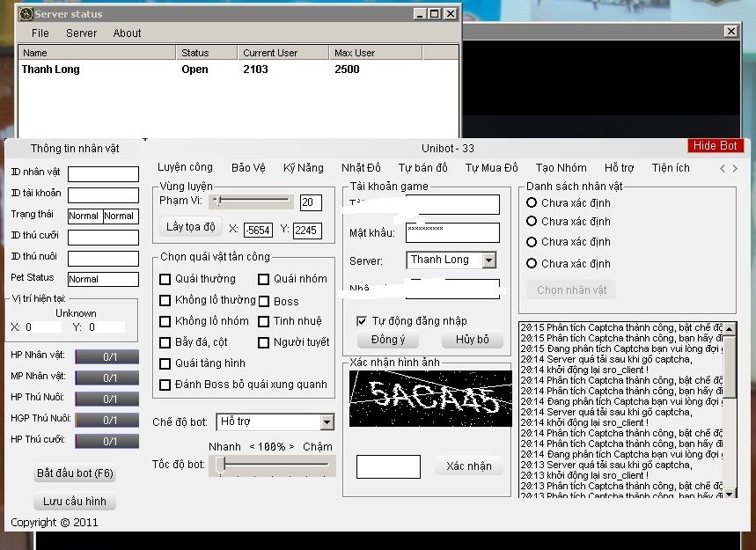Adjust the Tốc độ bot speed slider
Viewport: 756px width, 550px height.
tap(273, 466)
